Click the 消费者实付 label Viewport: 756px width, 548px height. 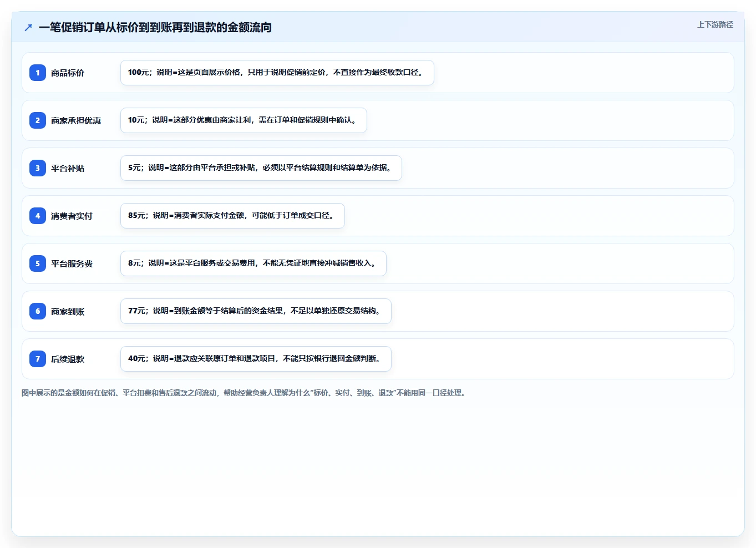pyautogui.click(x=72, y=216)
